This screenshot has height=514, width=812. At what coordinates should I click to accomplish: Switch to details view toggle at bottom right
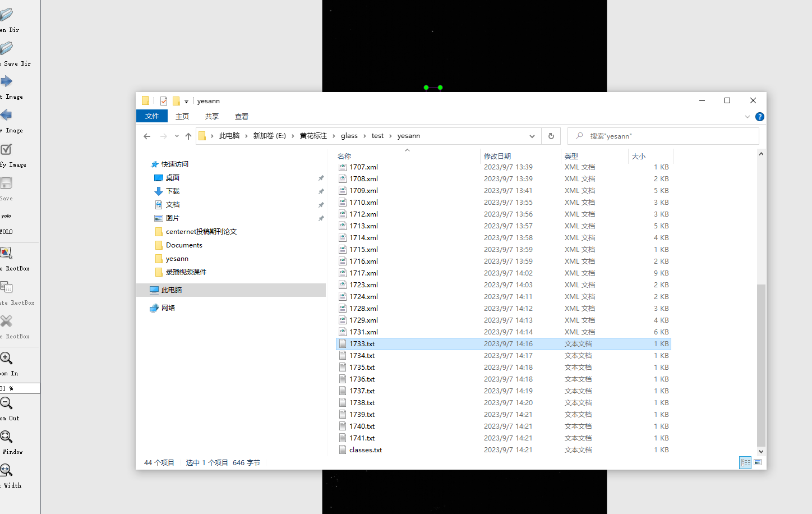[x=745, y=462]
